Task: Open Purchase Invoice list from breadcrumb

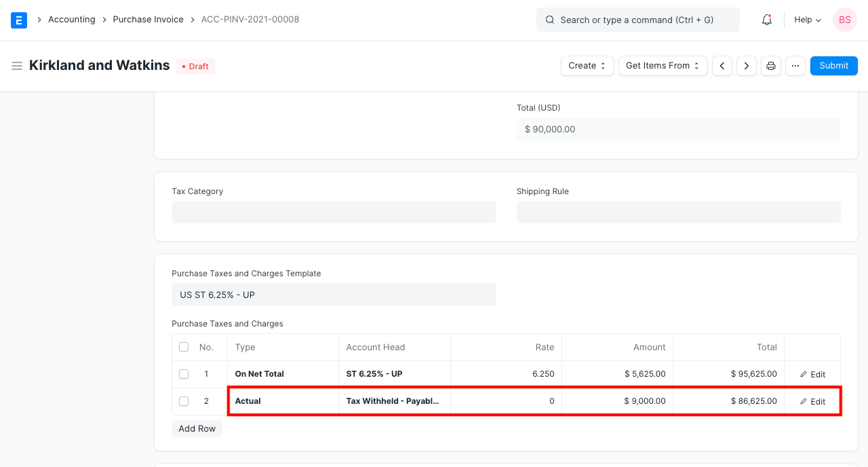Action: click(148, 20)
